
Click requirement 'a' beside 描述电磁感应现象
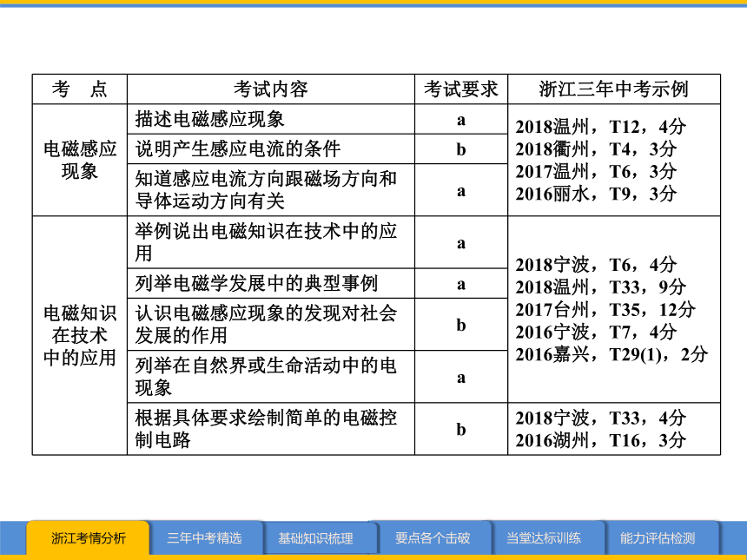[461, 120]
